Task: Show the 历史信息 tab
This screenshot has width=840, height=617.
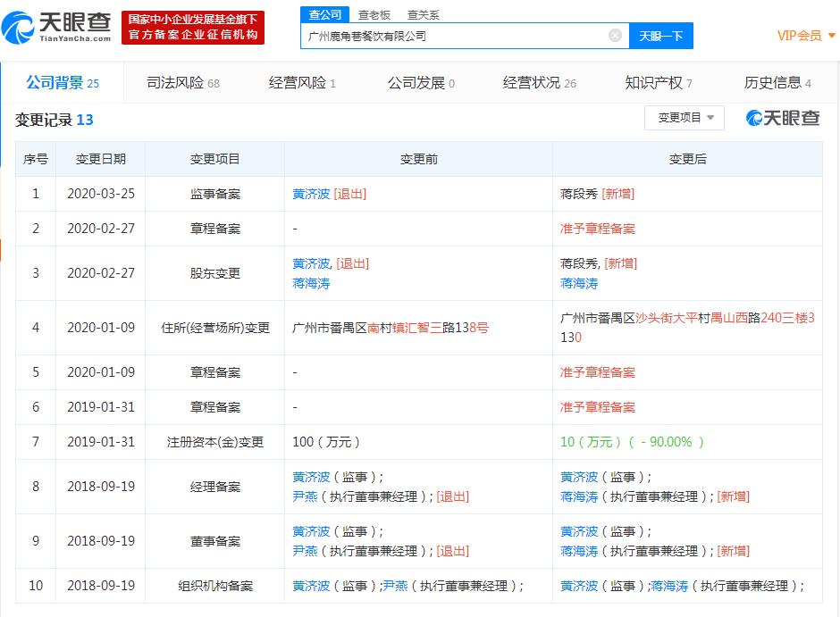Action: pyautogui.click(x=777, y=83)
